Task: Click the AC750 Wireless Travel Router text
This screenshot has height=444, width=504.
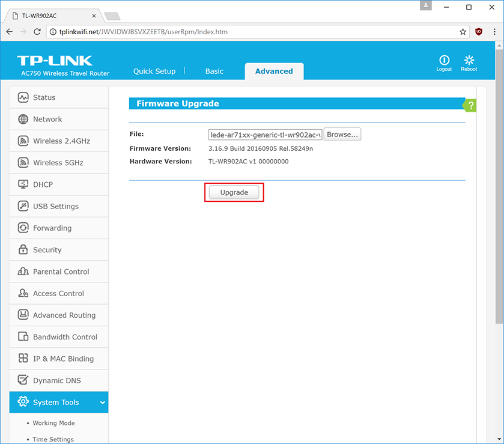Action: click(65, 73)
